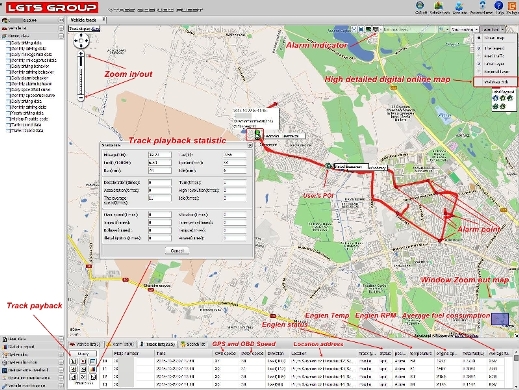This screenshot has height=390, width=519.
Task: Toggle the third checkbox in map dropdown menu
Action: (x=479, y=64)
